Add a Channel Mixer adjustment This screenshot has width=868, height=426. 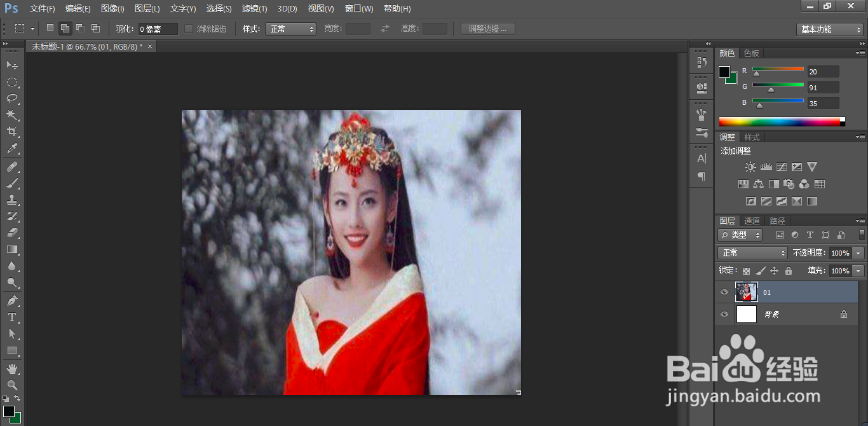pos(804,184)
